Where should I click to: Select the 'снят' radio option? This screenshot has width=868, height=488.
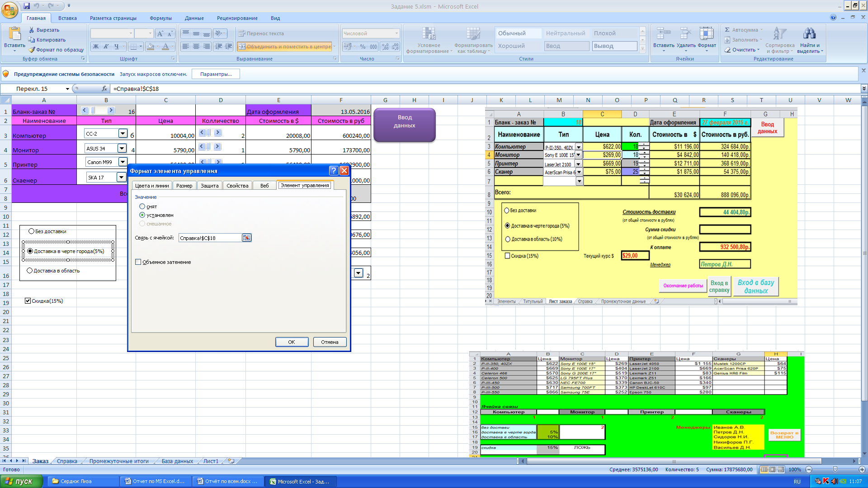point(142,206)
